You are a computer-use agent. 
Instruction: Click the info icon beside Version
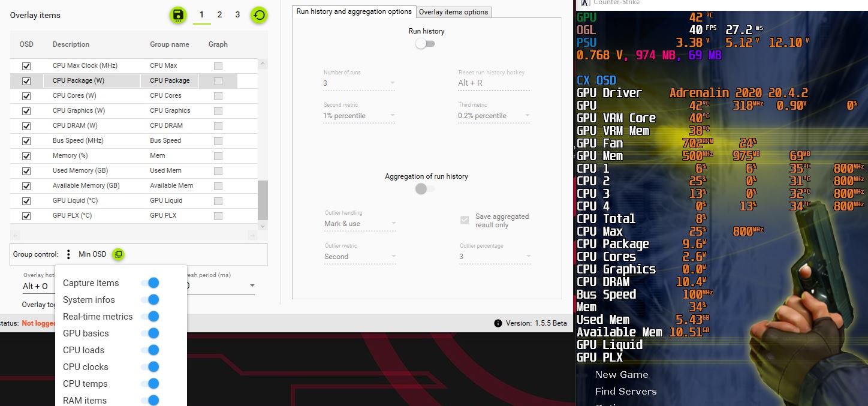(x=498, y=323)
